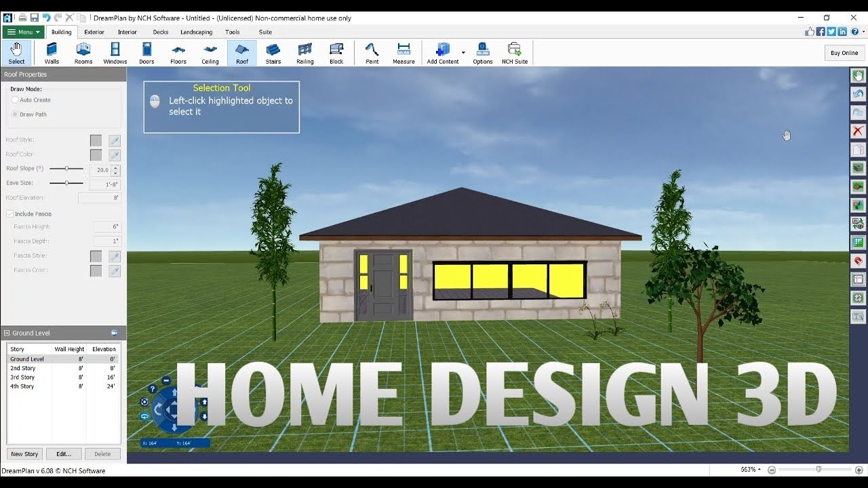Click the Roof Style swatch
The image size is (868, 488).
tap(96, 140)
